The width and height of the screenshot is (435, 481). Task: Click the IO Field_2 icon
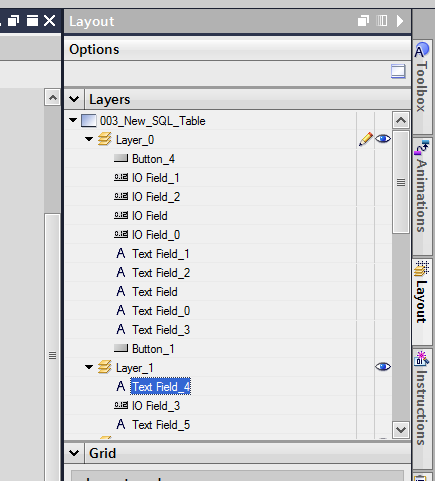click(x=121, y=196)
